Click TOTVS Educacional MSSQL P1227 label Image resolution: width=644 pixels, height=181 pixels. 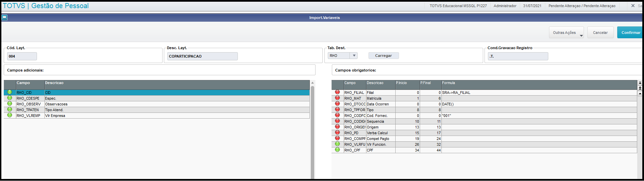click(x=458, y=6)
